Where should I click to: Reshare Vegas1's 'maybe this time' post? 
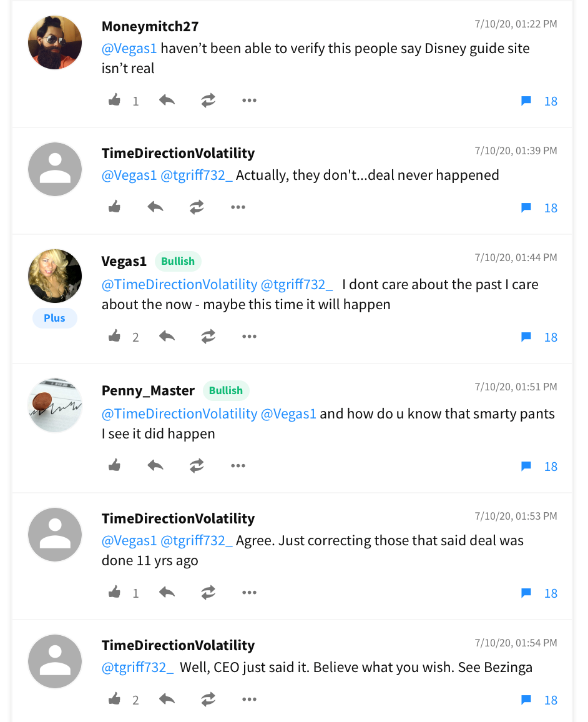point(208,337)
